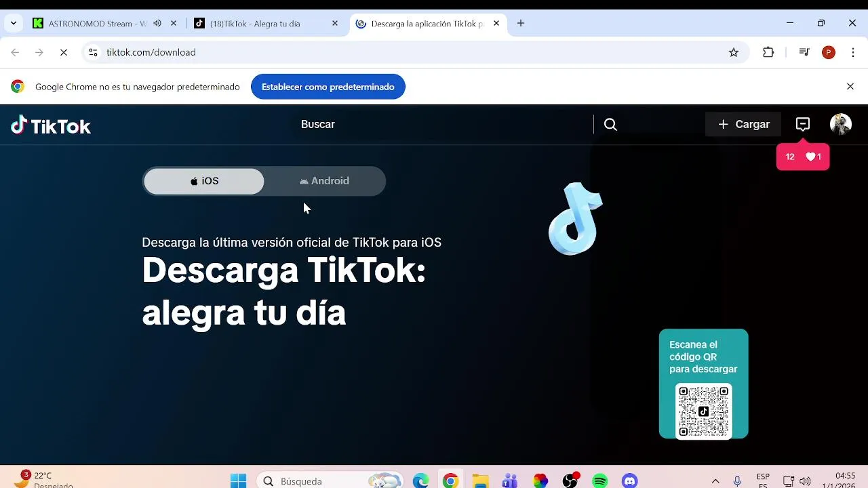Click the Cargar upload button

[743, 124]
